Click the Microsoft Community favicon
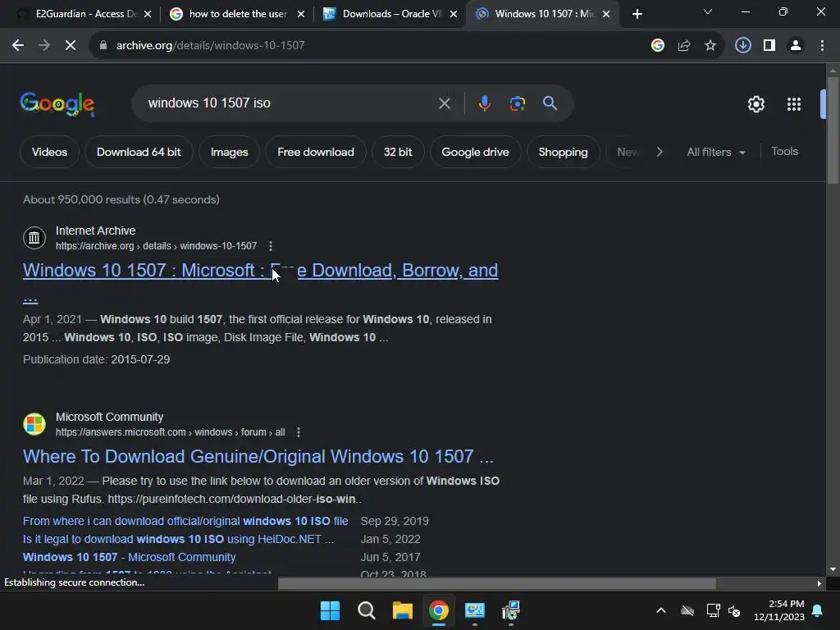Screen dimensions: 840x630 tap(34, 424)
